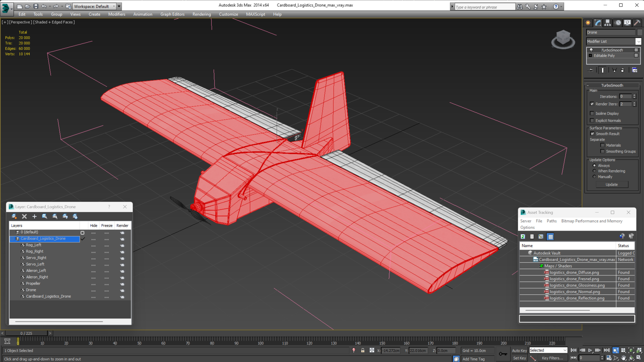Image resolution: width=644 pixels, height=362 pixels.
Task: Click Create New Layer plus icon
Action: pyautogui.click(x=35, y=216)
